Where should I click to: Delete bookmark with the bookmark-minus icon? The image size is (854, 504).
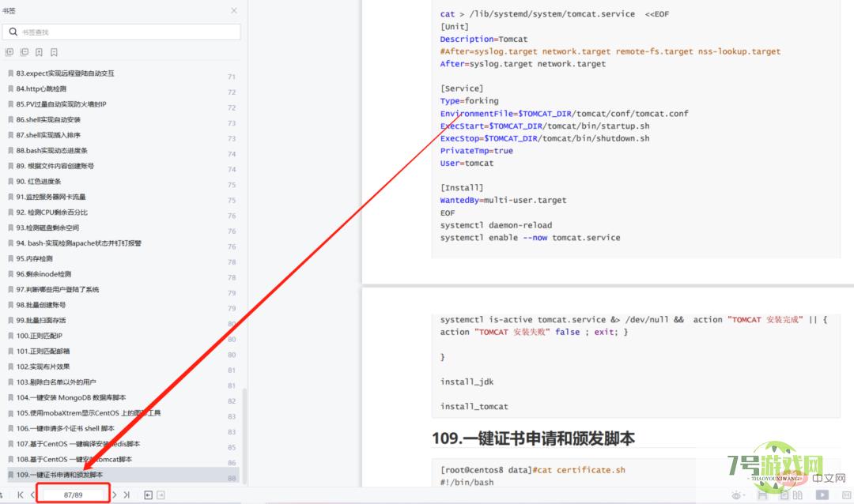coord(54,52)
